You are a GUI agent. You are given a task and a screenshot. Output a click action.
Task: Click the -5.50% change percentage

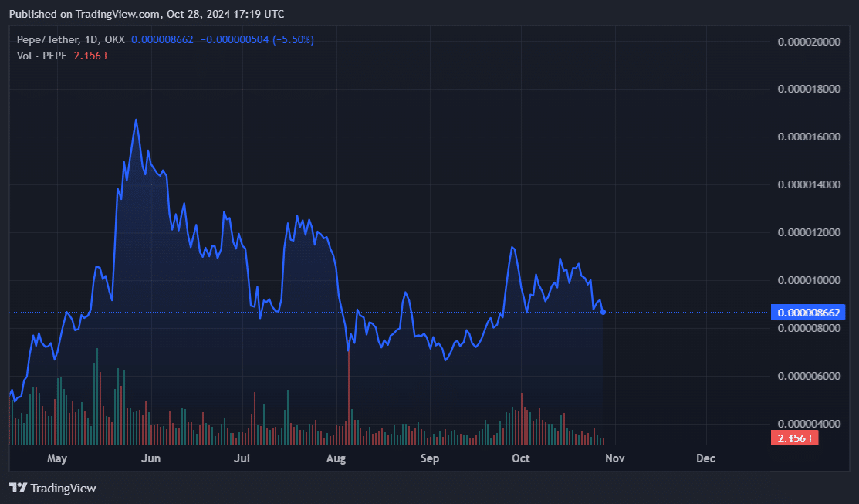click(x=291, y=39)
